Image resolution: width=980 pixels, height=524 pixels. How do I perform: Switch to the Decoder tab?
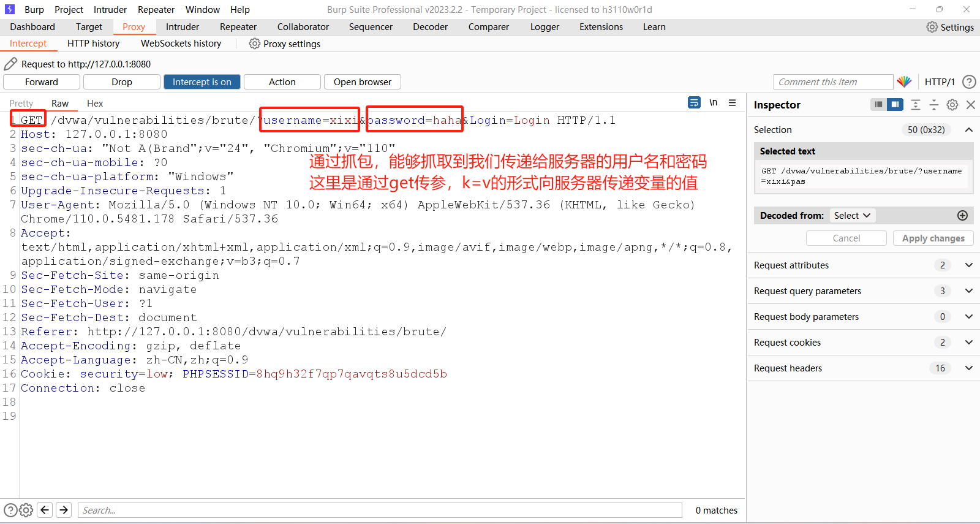[x=431, y=27]
